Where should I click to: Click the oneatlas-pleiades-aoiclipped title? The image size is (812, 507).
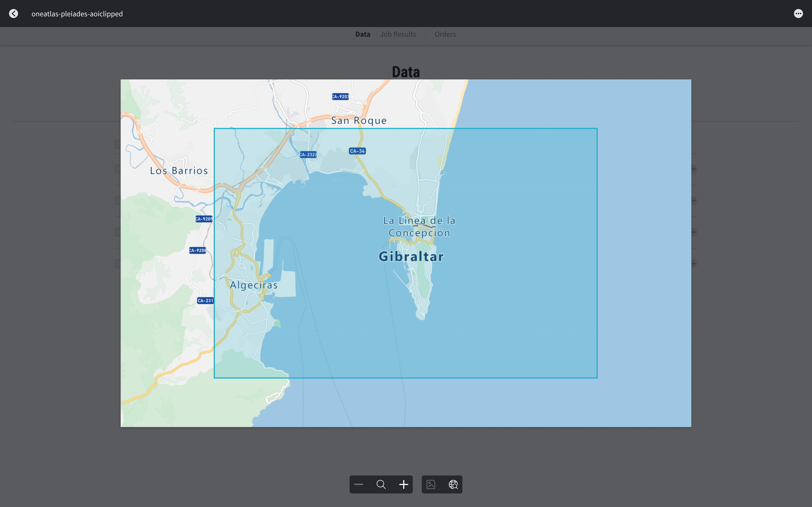pos(77,14)
